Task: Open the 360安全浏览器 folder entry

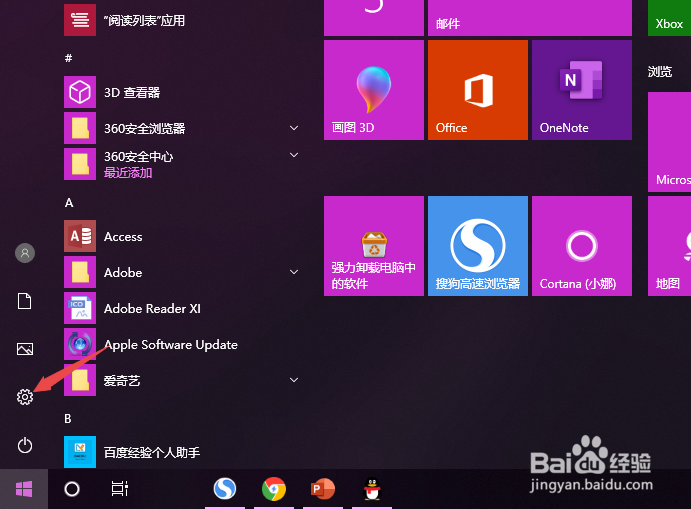Action: tap(185, 128)
